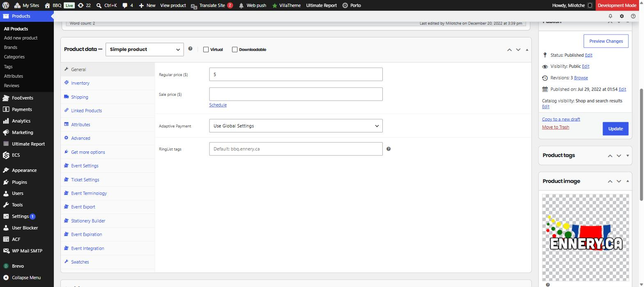
Task: Open VillaTheme star menu
Action: [x=286, y=5]
